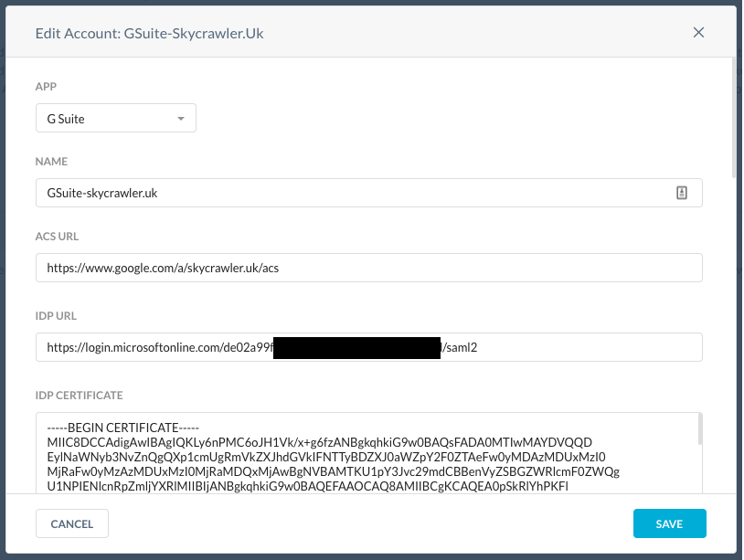This screenshot has width=744, height=560.
Task: Click the IDP certificate box inner scrollbar
Action: (x=699, y=429)
